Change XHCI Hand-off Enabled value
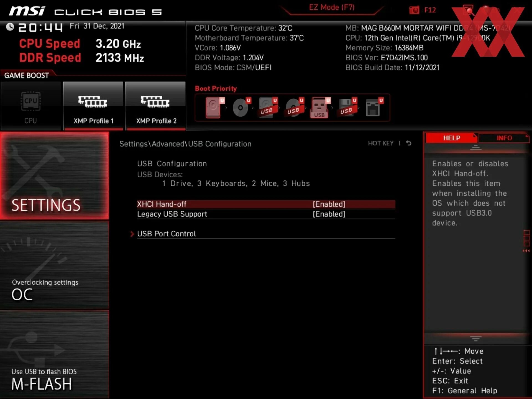532x399 pixels. (329, 204)
